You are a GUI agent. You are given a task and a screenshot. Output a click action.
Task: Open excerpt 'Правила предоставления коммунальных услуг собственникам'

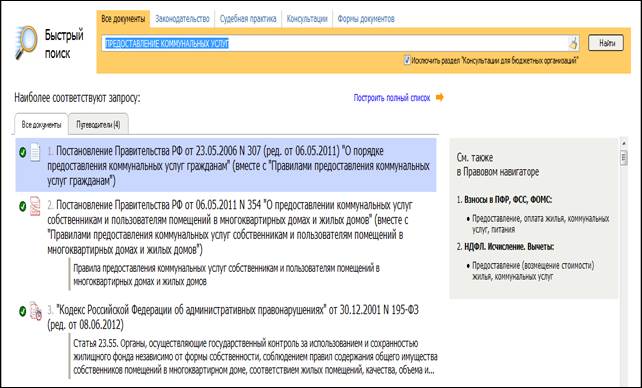coord(226,275)
